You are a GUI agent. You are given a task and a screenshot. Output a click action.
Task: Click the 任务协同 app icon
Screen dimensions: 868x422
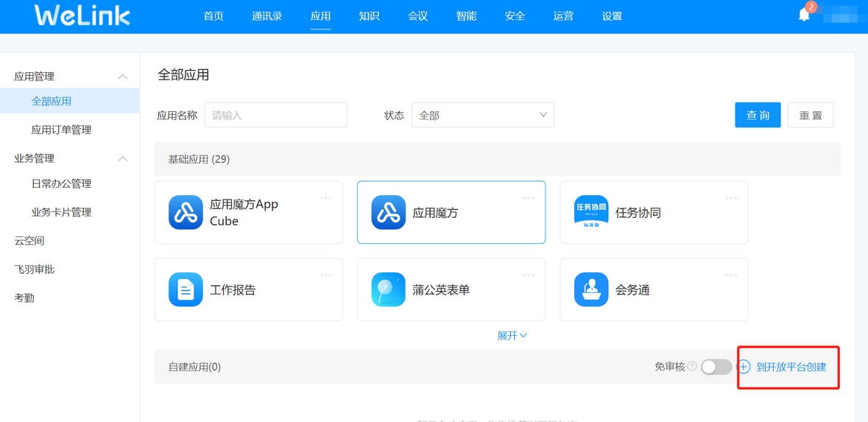click(591, 212)
